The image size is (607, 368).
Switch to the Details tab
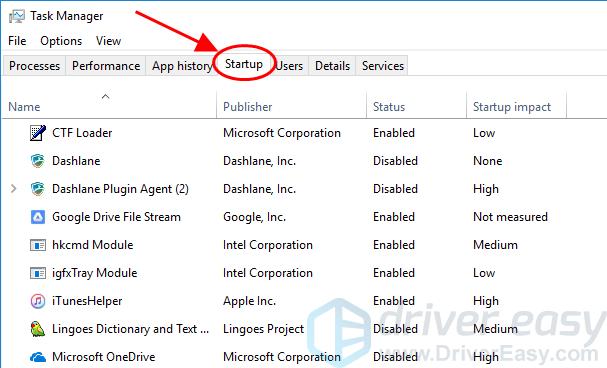[333, 66]
